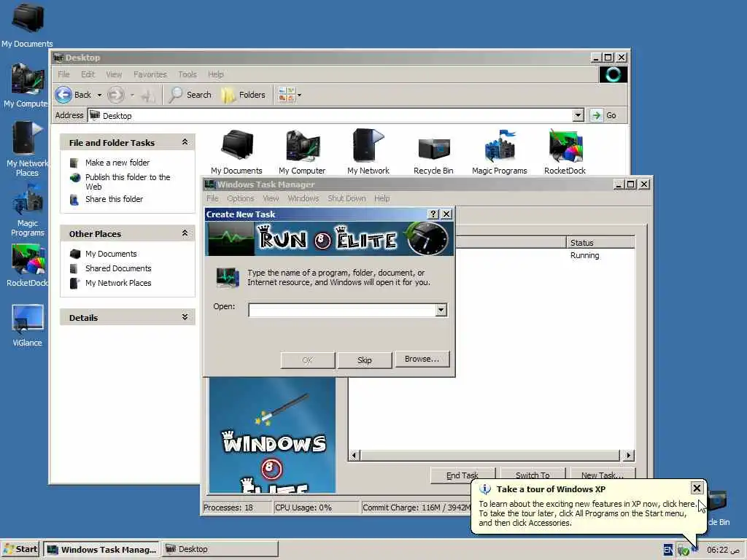Click EN language indicator in system tray
This screenshot has width=747, height=560.
[668, 550]
